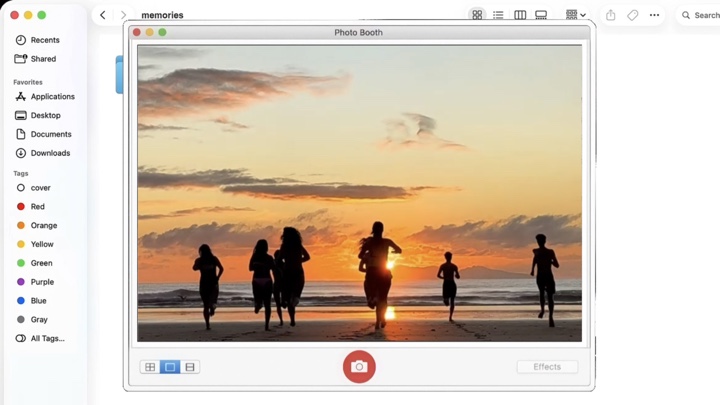The image size is (720, 405).
Task: Take a photo with the red camera button
Action: [359, 367]
